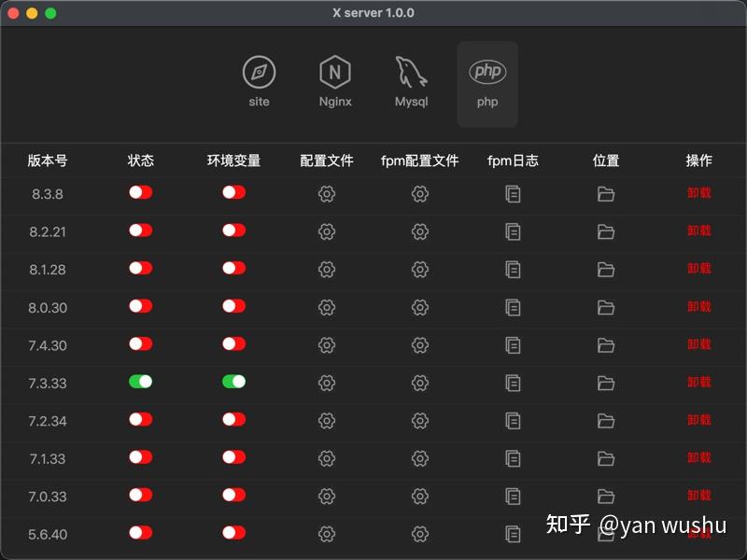
Task: Open the config file gear for PHP 8.3.8
Action: (326, 192)
